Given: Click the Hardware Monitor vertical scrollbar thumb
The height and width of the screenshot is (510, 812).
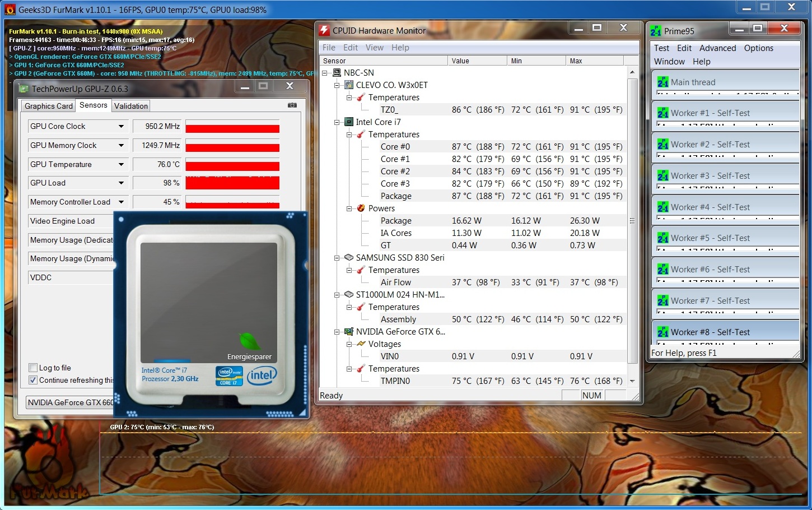Looking at the screenshot, I should click(632, 221).
